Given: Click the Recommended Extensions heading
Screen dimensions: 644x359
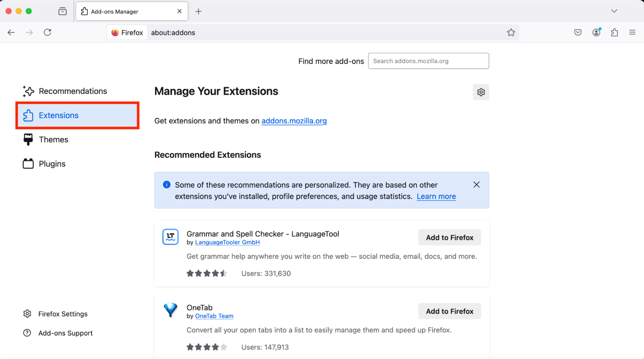Looking at the screenshot, I should pos(207,155).
